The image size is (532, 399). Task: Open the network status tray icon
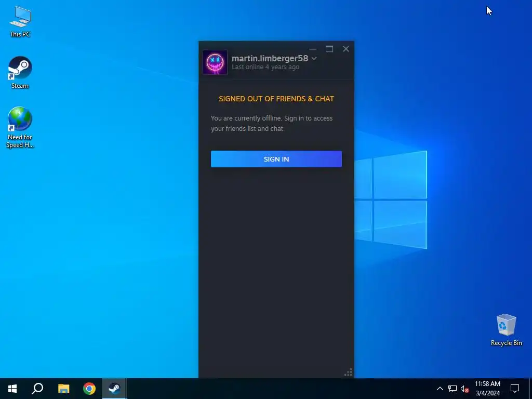[x=453, y=389]
